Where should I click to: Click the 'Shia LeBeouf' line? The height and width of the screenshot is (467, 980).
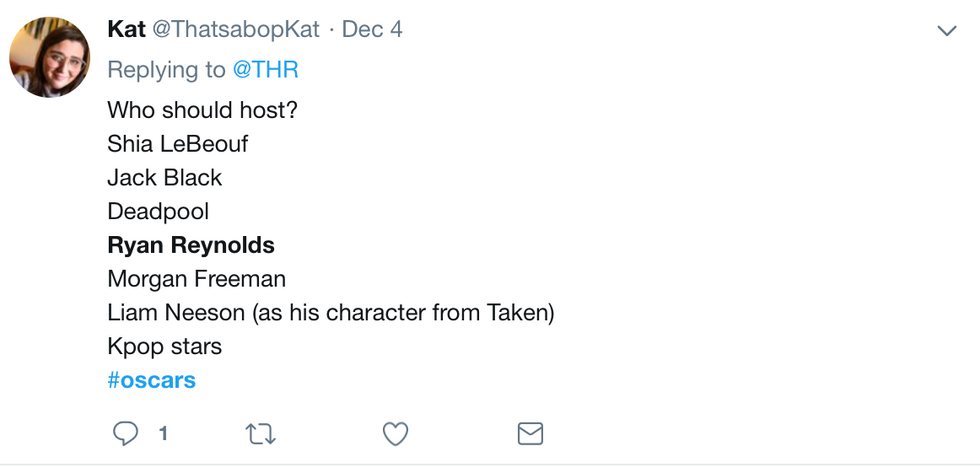coord(178,144)
